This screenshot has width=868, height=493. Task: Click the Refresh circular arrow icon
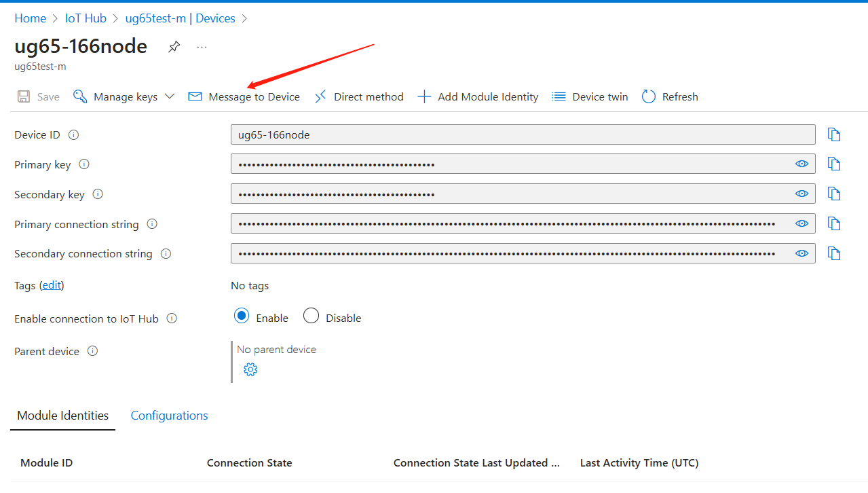coord(649,96)
